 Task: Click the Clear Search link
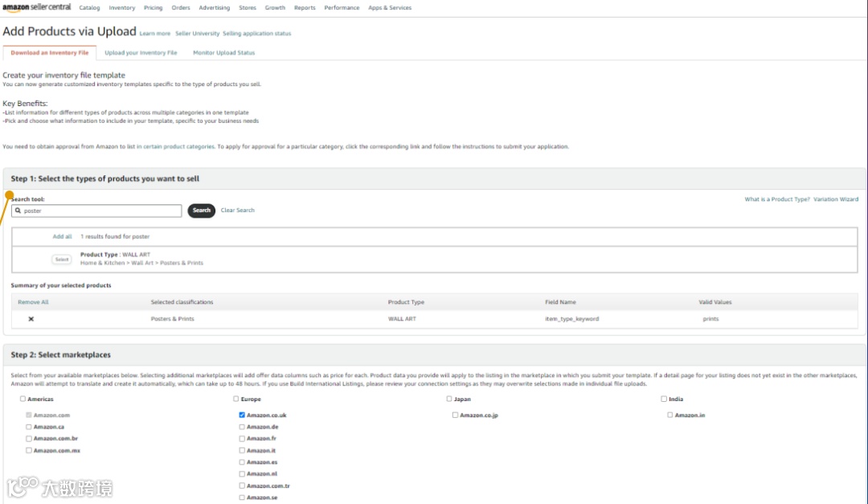click(x=237, y=211)
